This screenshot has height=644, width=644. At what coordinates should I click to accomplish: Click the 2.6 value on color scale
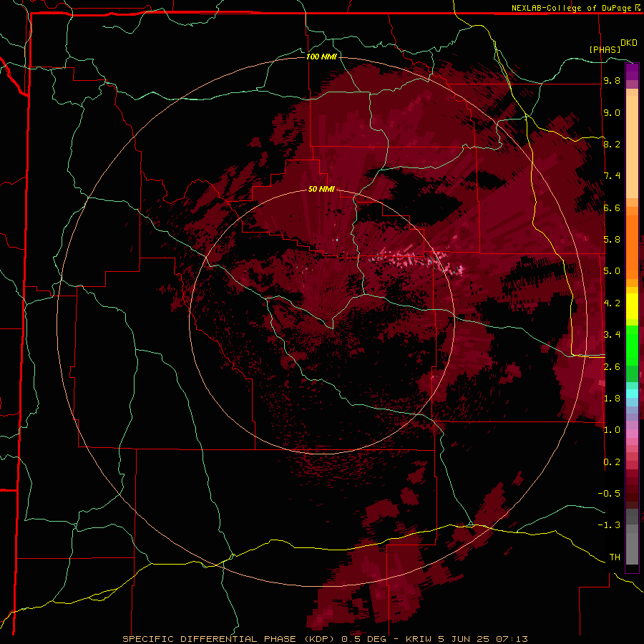(612, 367)
